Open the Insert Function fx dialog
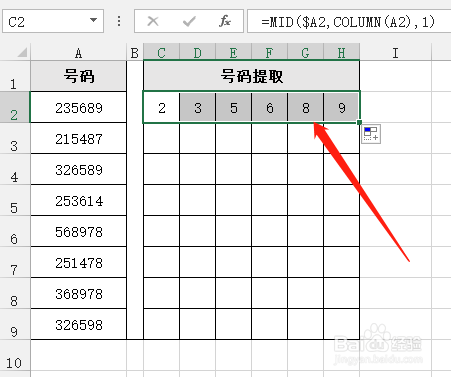Screen dimensions: 451x377 pyautogui.click(x=225, y=21)
